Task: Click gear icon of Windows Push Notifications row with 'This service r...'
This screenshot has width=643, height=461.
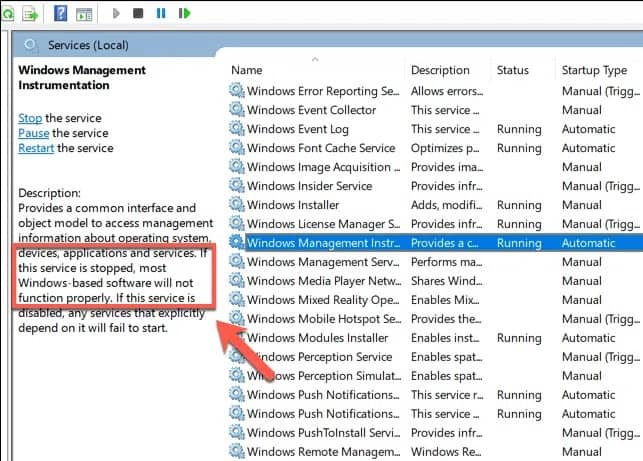Action: click(x=237, y=394)
